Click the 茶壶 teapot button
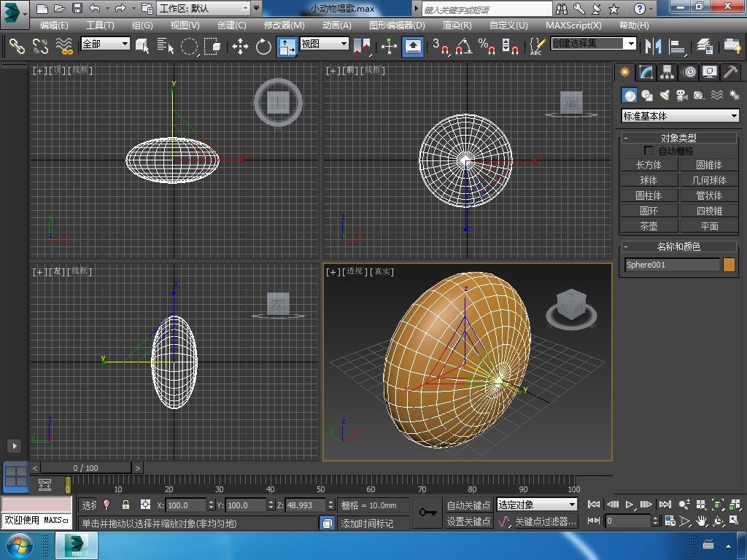Screen dimensions: 747x560 click(x=649, y=226)
